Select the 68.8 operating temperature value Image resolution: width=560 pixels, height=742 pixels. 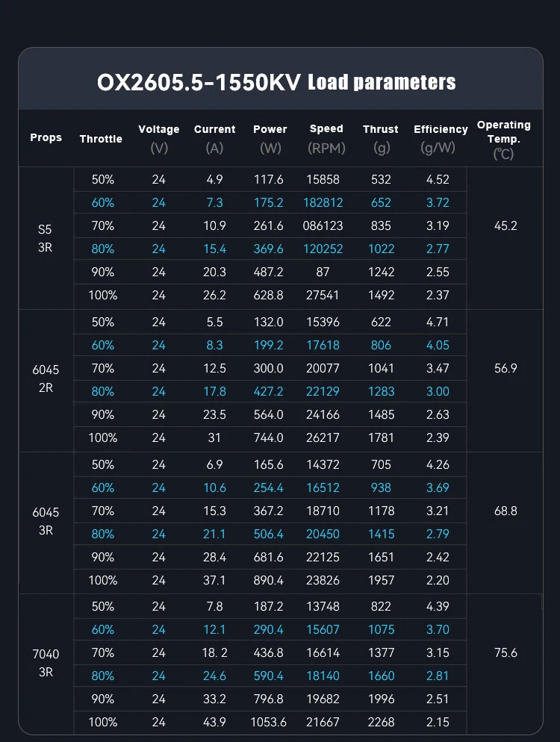pyautogui.click(x=505, y=511)
